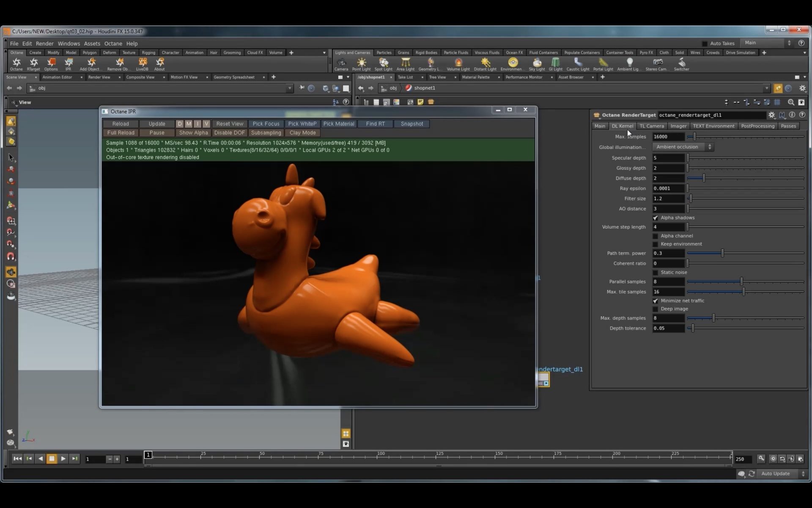Viewport: 812px width, 508px height.
Task: Click the Volume Light icon in toolbar
Action: point(458,63)
